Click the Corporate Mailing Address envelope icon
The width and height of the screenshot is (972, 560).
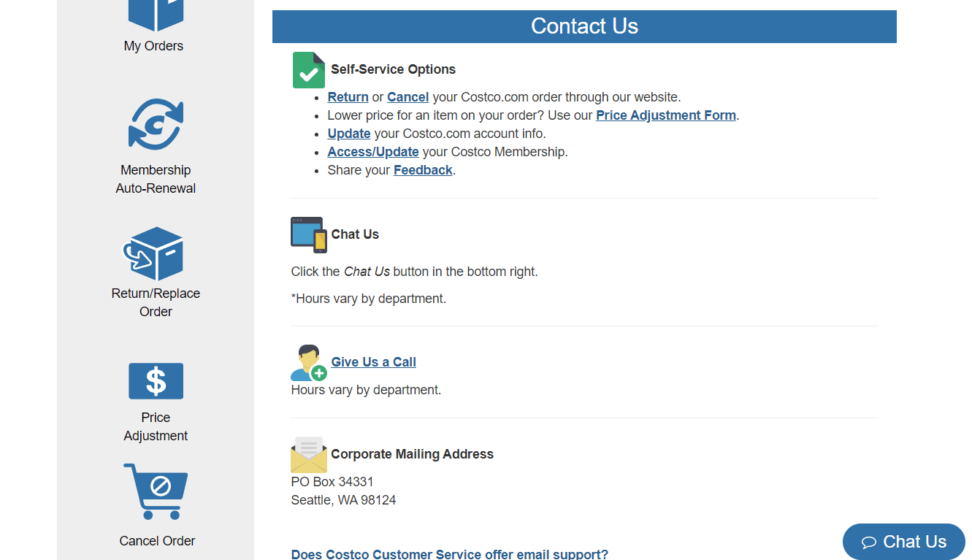309,454
